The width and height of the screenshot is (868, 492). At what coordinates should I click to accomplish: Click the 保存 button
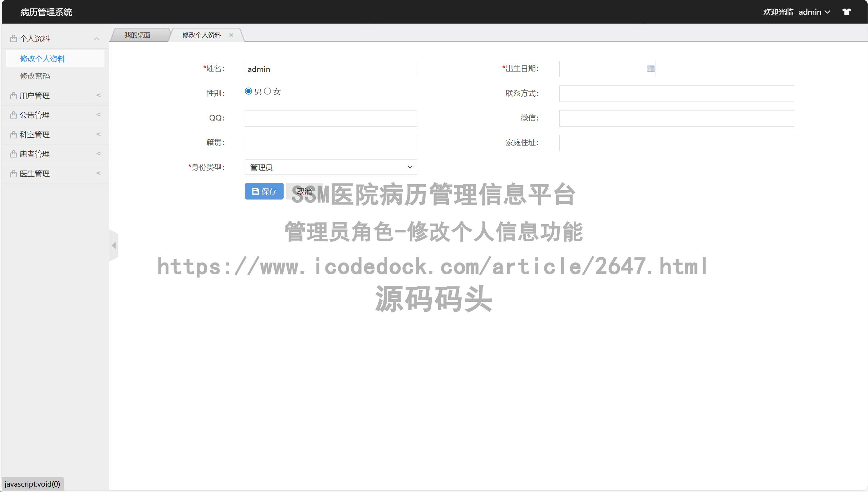pos(264,191)
